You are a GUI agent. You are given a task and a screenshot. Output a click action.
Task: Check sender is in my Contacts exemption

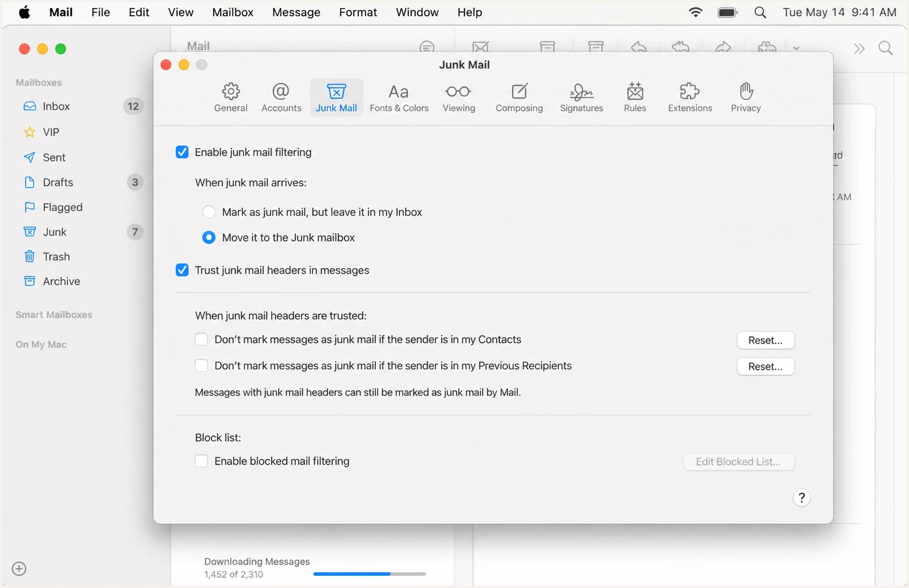pos(201,339)
